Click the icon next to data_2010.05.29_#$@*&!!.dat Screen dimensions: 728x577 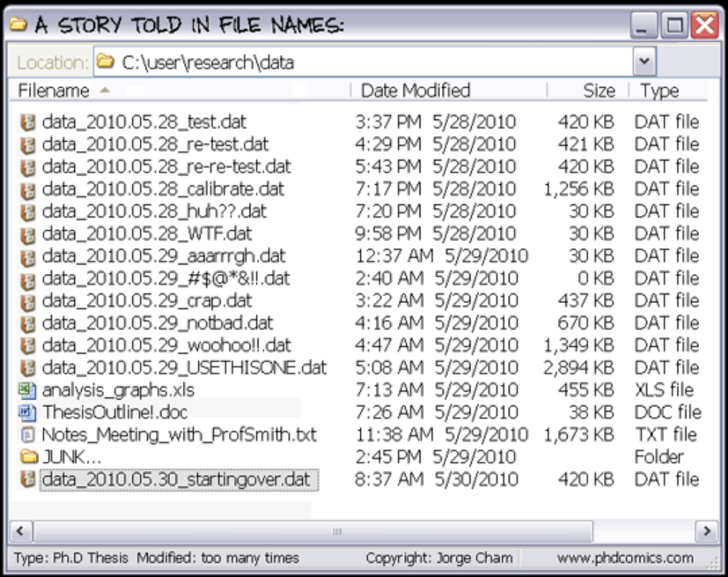(28, 279)
